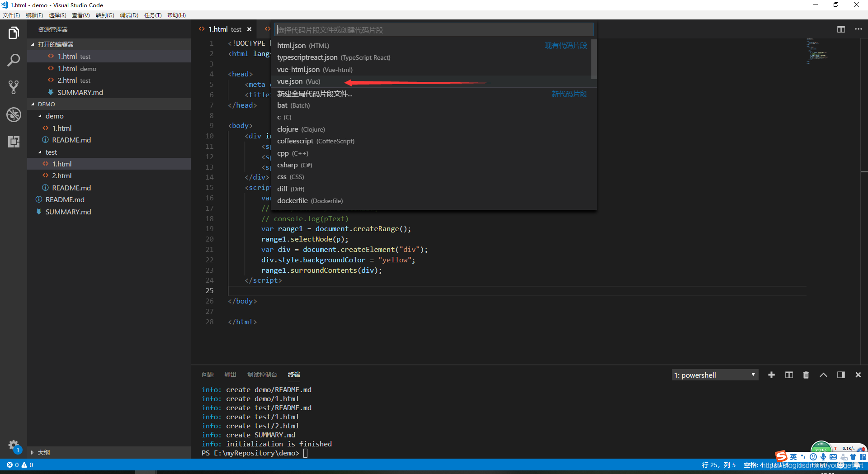Choose typescriptreact.json snippet file
Screen dimensions: 868x474
tap(432, 57)
